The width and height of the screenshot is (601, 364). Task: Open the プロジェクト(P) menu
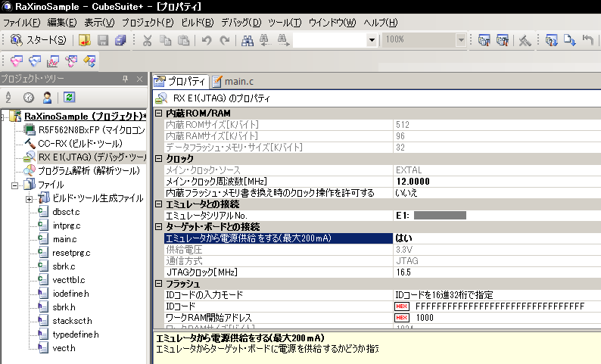(148, 23)
